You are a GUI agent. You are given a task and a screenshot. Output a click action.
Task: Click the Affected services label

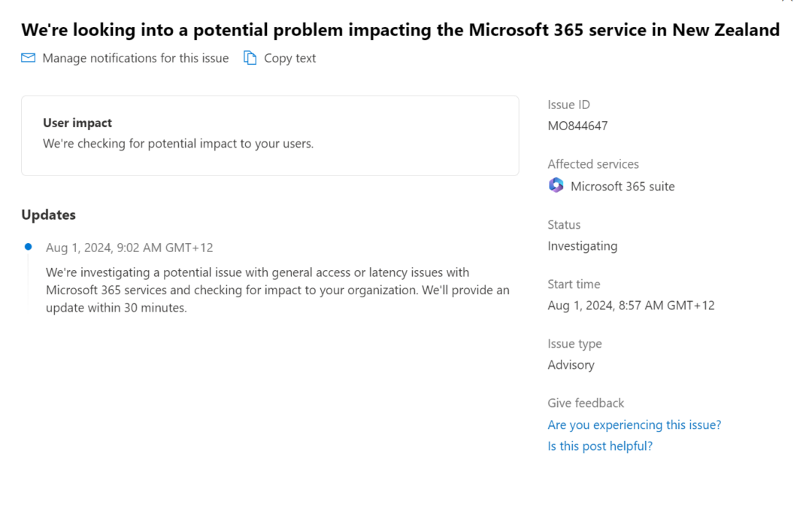pos(593,163)
